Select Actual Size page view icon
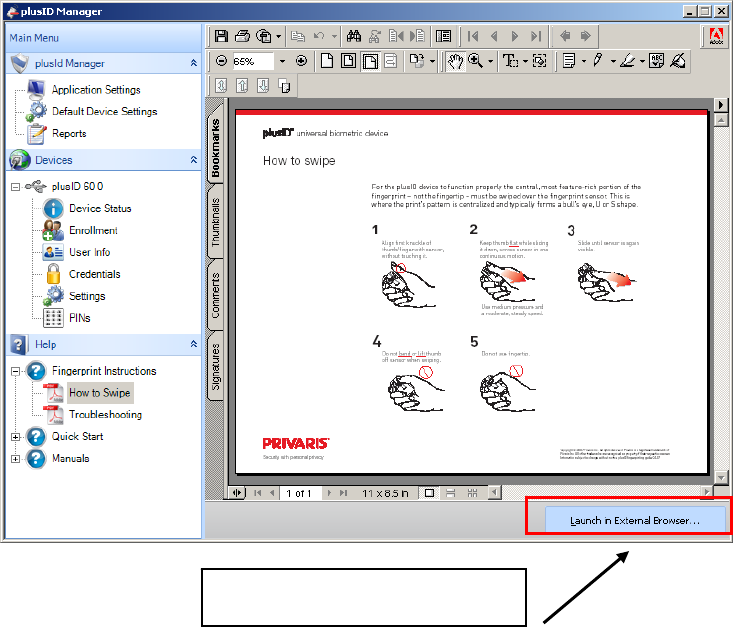Screen dimensions: 733x627 [x=327, y=61]
